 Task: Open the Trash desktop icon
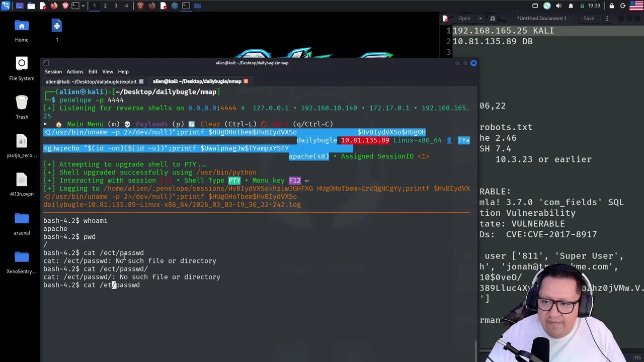[x=22, y=107]
